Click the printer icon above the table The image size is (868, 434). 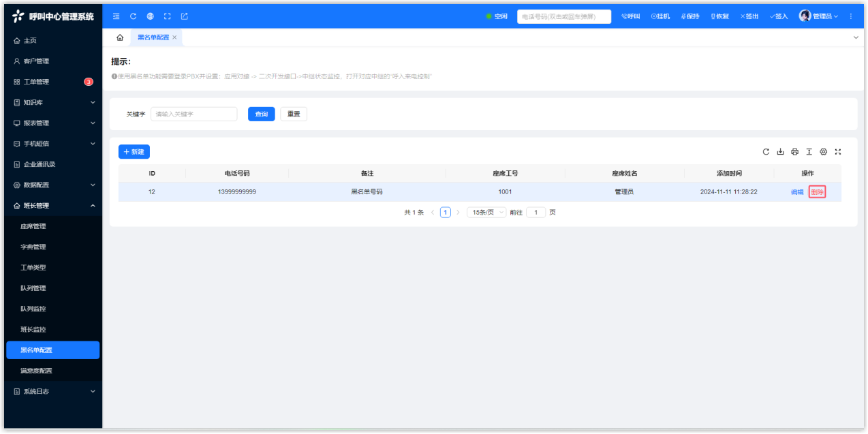click(794, 152)
